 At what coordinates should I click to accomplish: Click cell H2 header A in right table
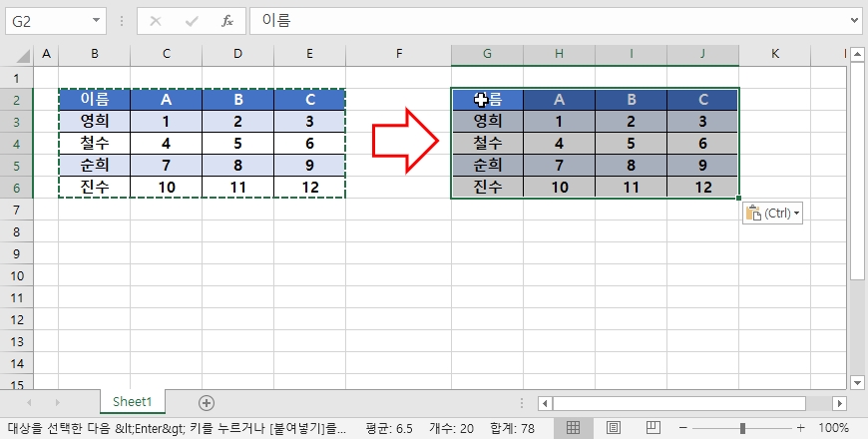click(x=559, y=100)
